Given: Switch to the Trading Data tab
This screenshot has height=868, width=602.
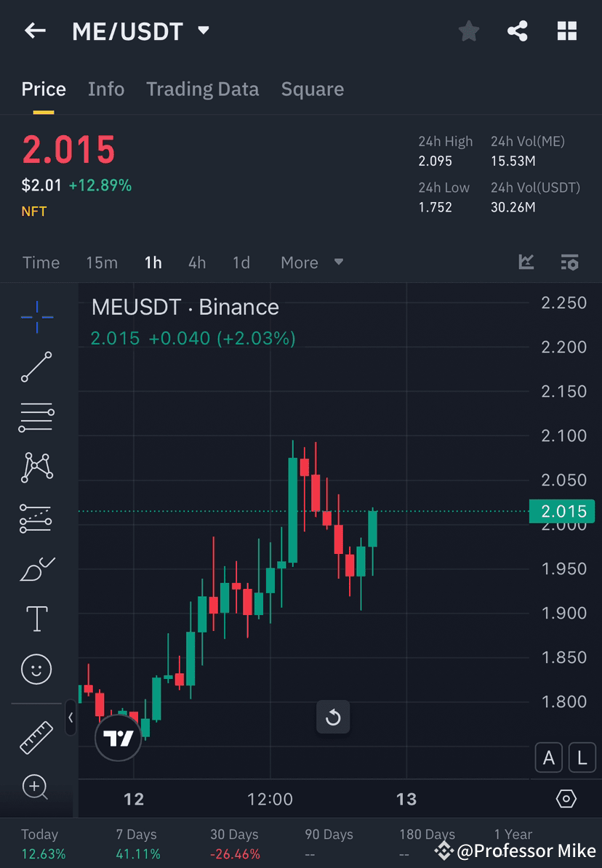Looking at the screenshot, I should coord(203,89).
